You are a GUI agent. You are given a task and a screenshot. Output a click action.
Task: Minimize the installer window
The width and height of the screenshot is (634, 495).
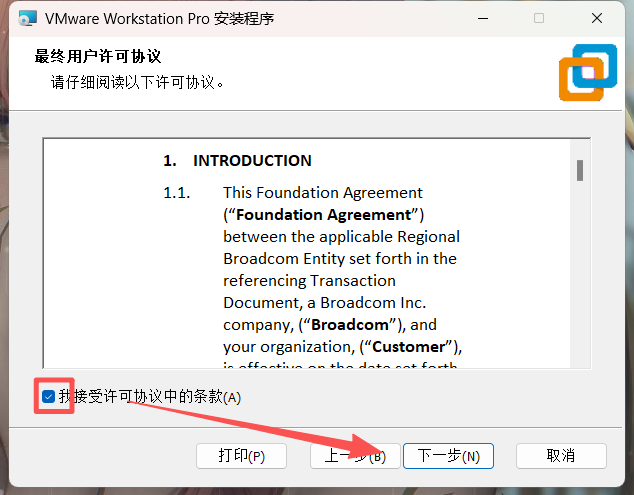point(483,18)
